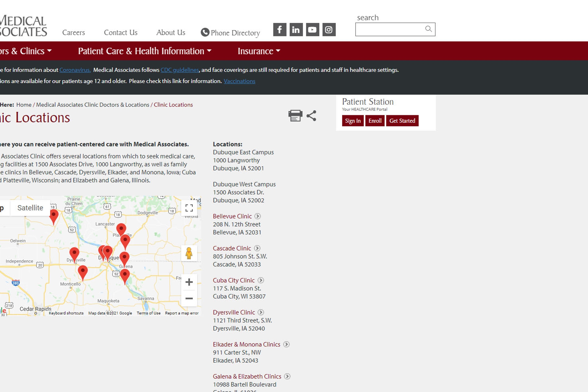Open the Instagram social icon
Screen dimensions: 588x392
(x=329, y=30)
